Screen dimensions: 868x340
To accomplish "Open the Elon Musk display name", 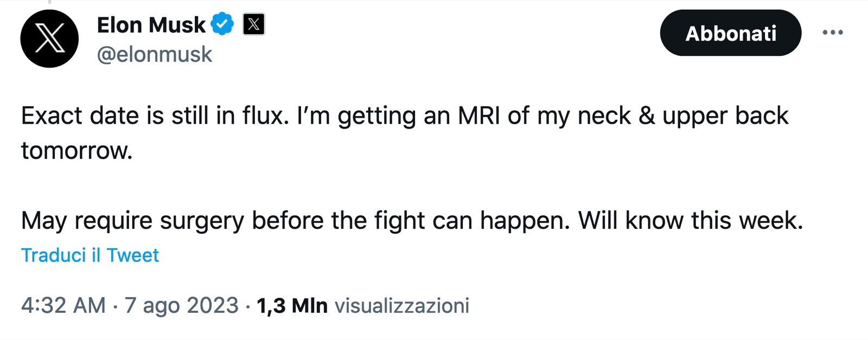I will [151, 25].
